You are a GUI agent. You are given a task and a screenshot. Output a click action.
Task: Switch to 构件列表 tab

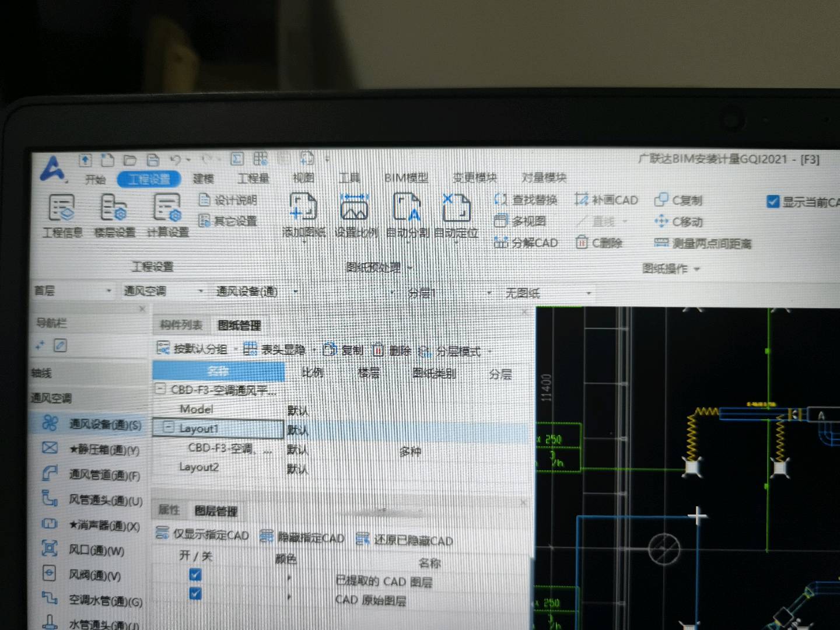[181, 325]
